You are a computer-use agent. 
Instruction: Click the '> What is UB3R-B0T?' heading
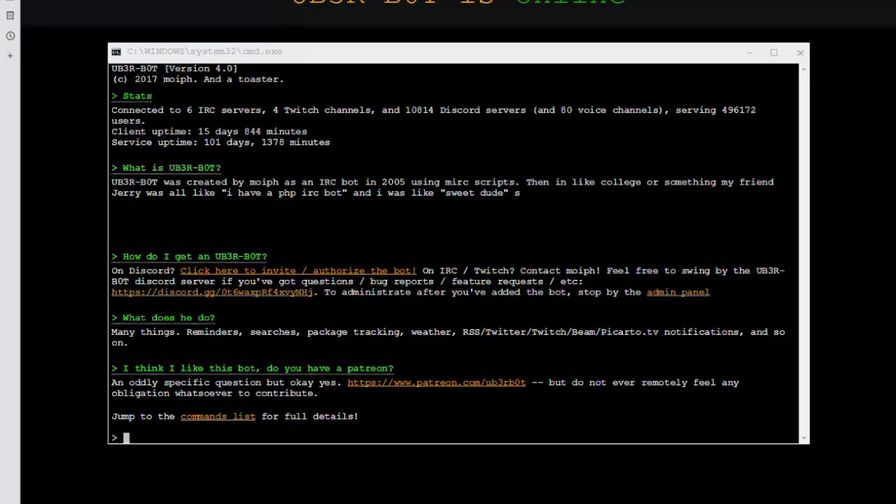(x=166, y=168)
